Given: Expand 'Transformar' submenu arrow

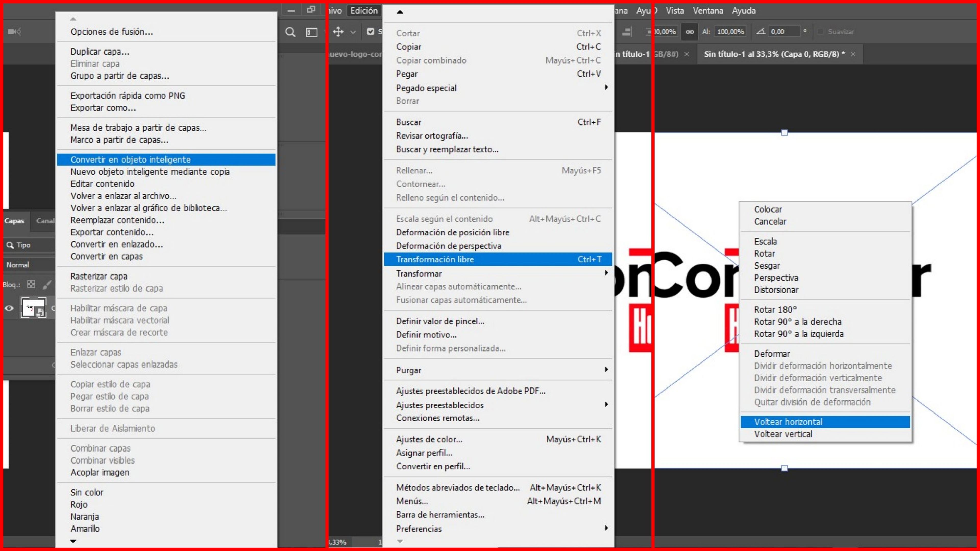Looking at the screenshot, I should point(605,273).
